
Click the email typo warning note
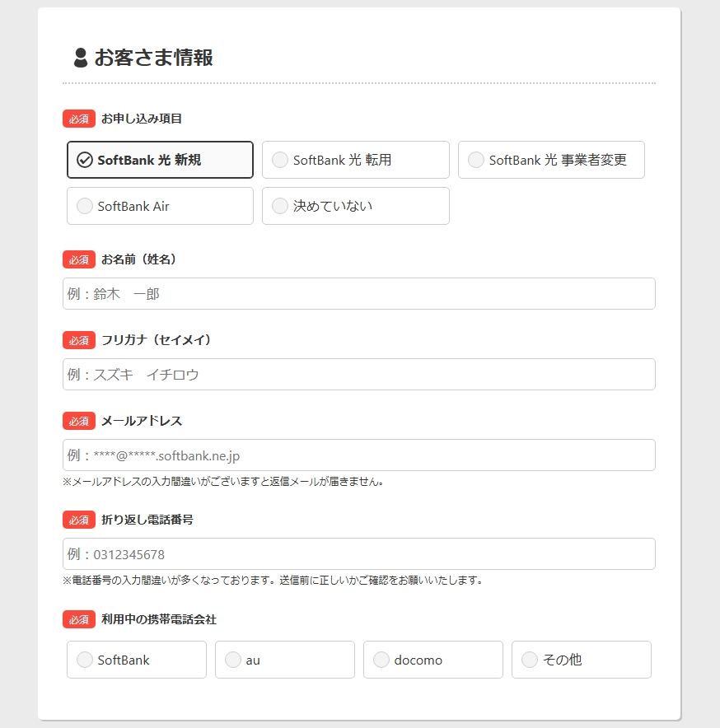(x=223, y=482)
